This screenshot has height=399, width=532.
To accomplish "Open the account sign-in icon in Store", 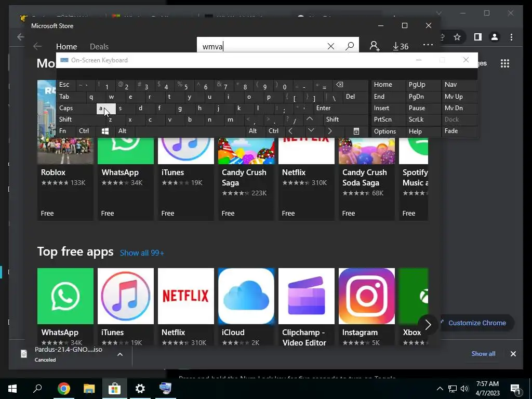I will pyautogui.click(x=375, y=46).
